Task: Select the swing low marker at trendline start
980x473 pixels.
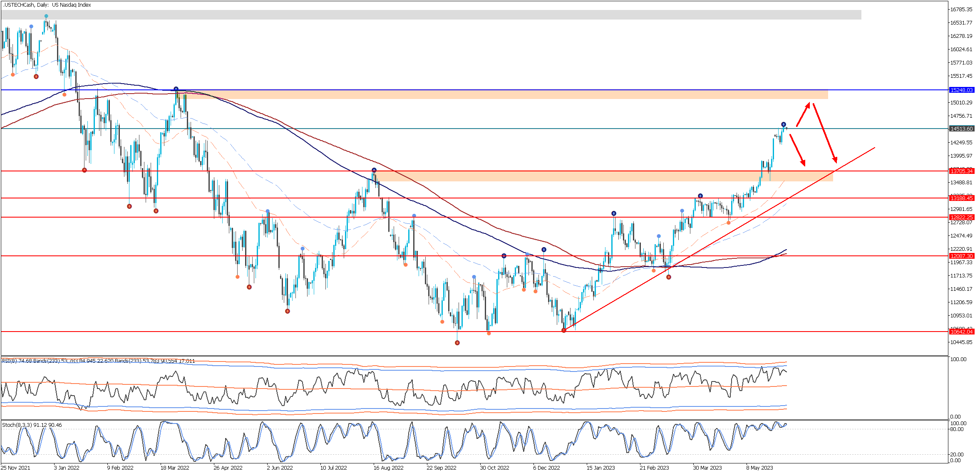Action: point(564,330)
